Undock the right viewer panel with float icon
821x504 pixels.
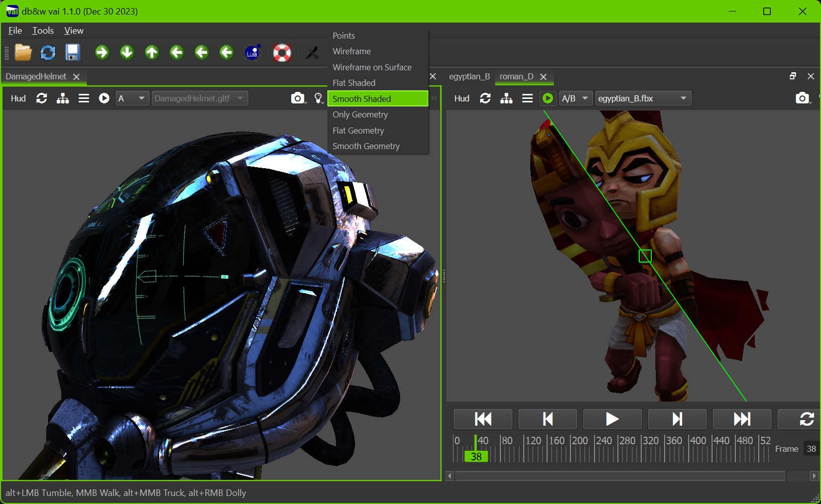pyautogui.click(x=793, y=76)
